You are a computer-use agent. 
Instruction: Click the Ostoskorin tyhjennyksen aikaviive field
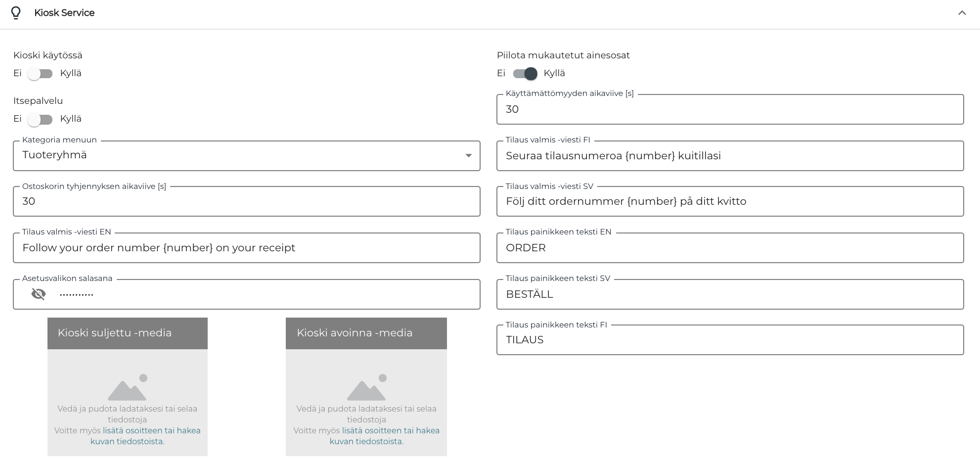246,201
